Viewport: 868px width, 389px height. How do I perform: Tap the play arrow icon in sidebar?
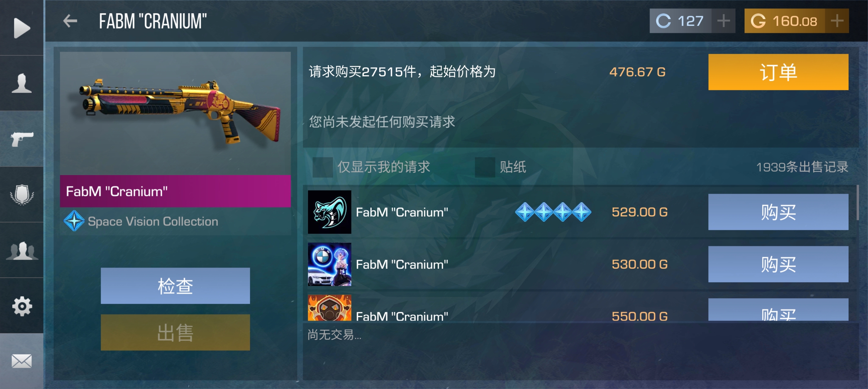[22, 28]
